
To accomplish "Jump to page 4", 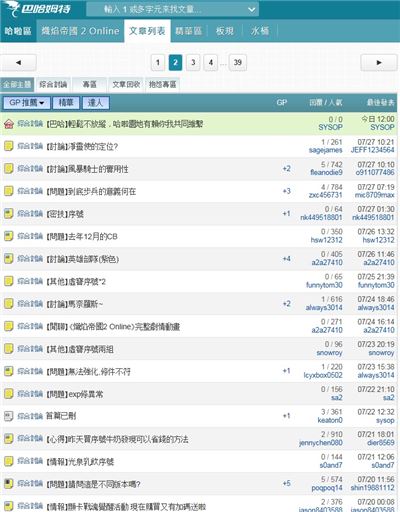I will pyautogui.click(x=211, y=62).
